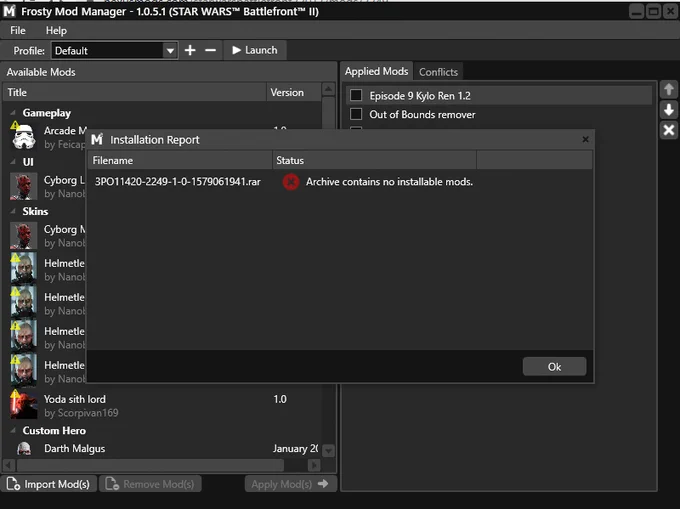Launch the game with the Launch button
680x509 pixels.
[255, 50]
